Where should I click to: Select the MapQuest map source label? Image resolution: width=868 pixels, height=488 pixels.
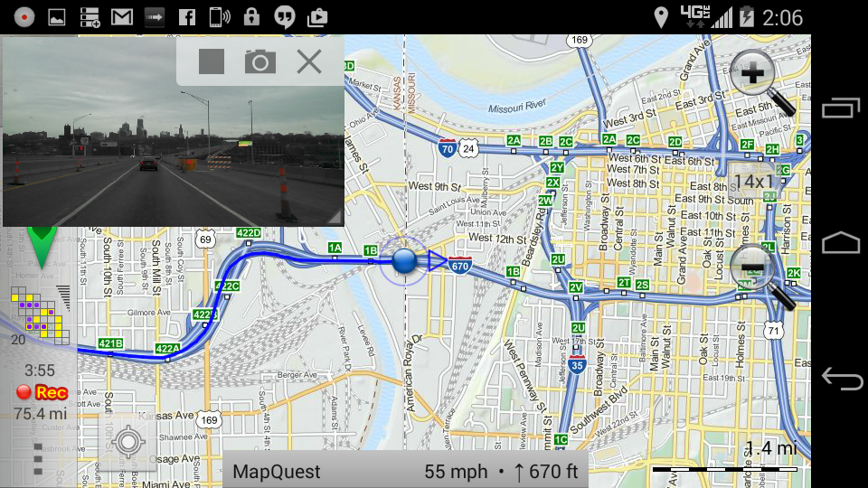click(x=277, y=472)
